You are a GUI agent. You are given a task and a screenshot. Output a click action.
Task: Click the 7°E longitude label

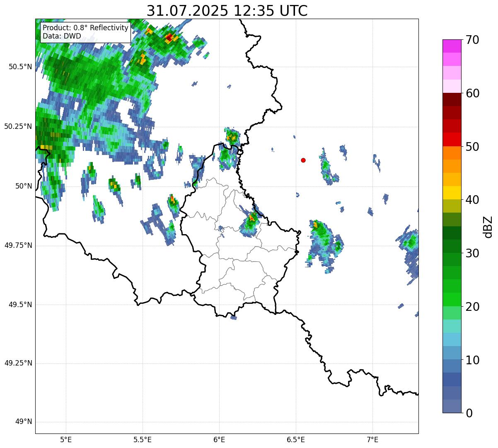372,439
